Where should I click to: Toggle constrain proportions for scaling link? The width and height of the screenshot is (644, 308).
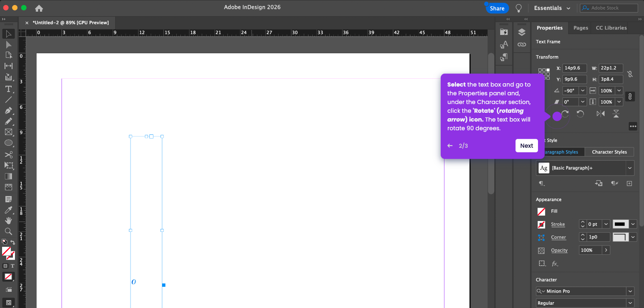(x=630, y=96)
